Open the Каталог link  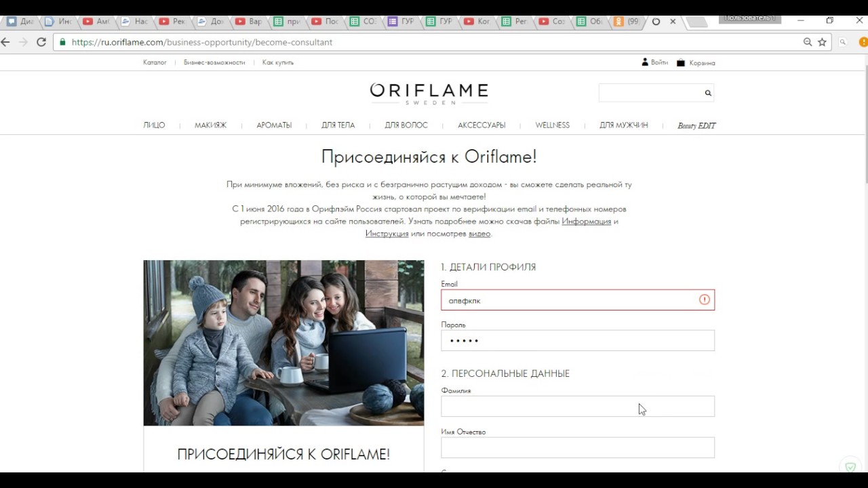(155, 62)
